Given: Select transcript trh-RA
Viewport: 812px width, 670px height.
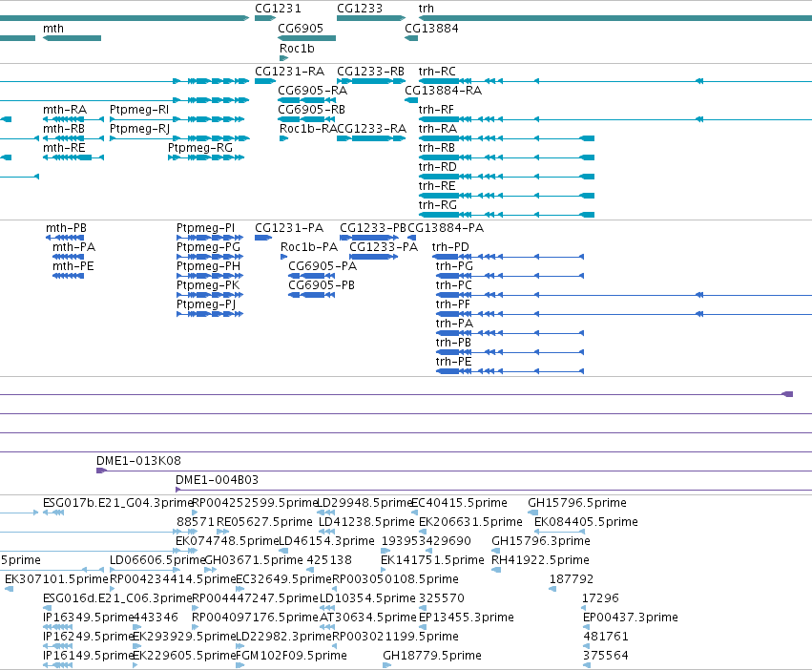Looking at the screenshot, I should [x=507, y=138].
